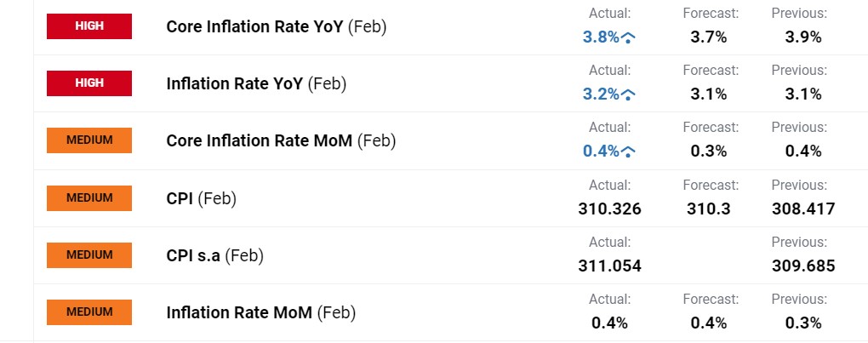Click up-arrow icon beside 0.4% core MoM actual

coord(628,151)
